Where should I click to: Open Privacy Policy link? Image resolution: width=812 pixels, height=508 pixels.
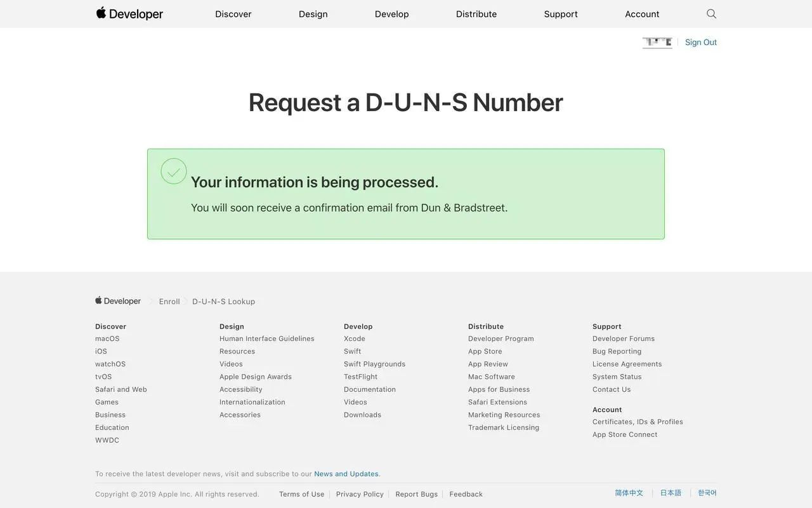click(360, 494)
